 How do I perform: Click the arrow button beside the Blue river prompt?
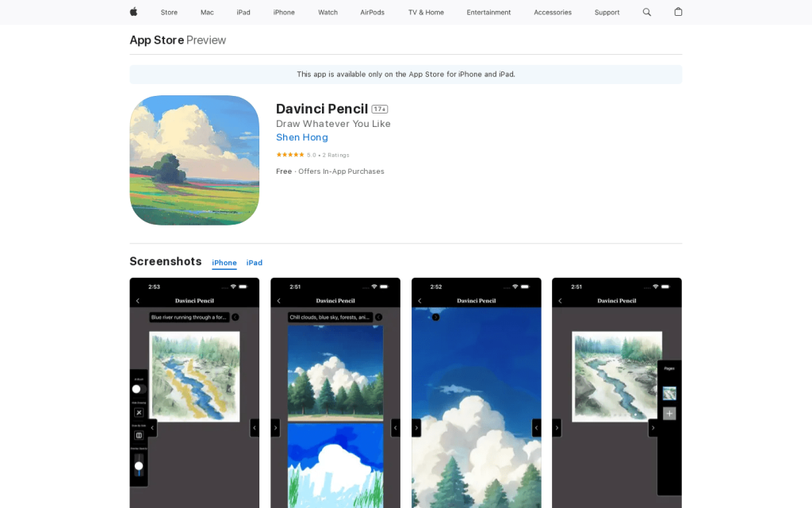coord(235,317)
